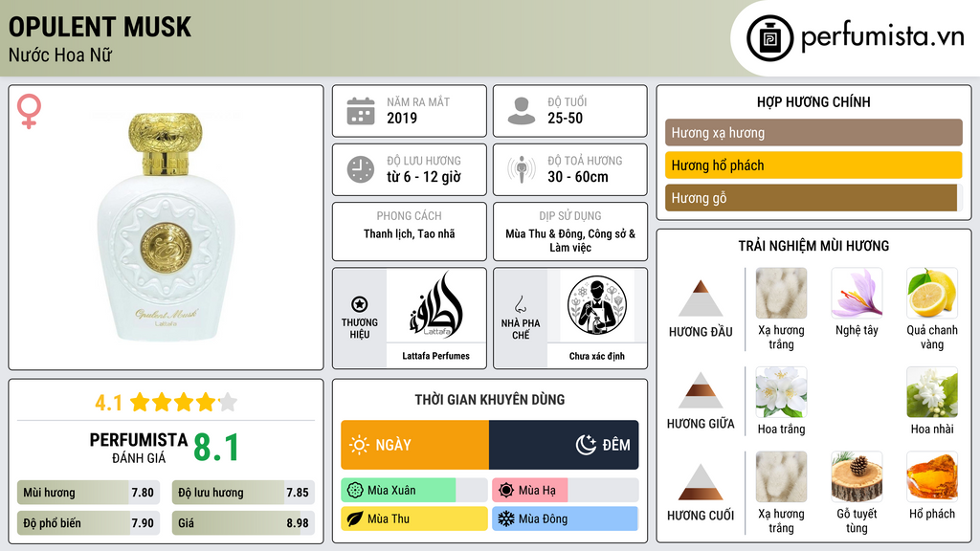Click the release year 2019

(x=402, y=118)
